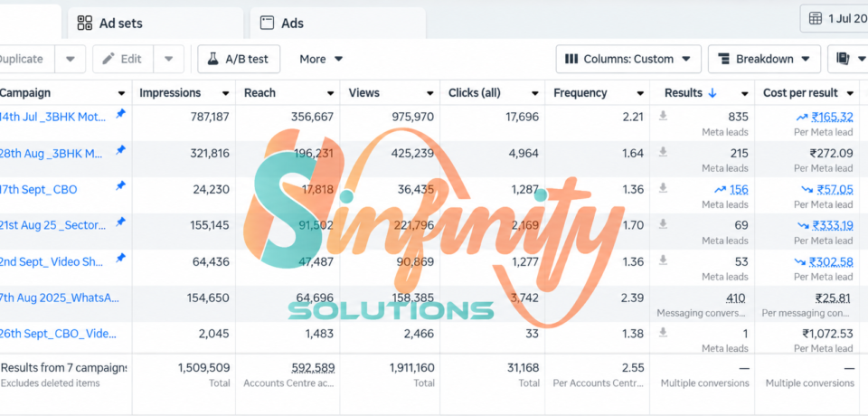Click the ₹165.32 cost per result
Screen dimensions: 868x416
[x=832, y=117]
